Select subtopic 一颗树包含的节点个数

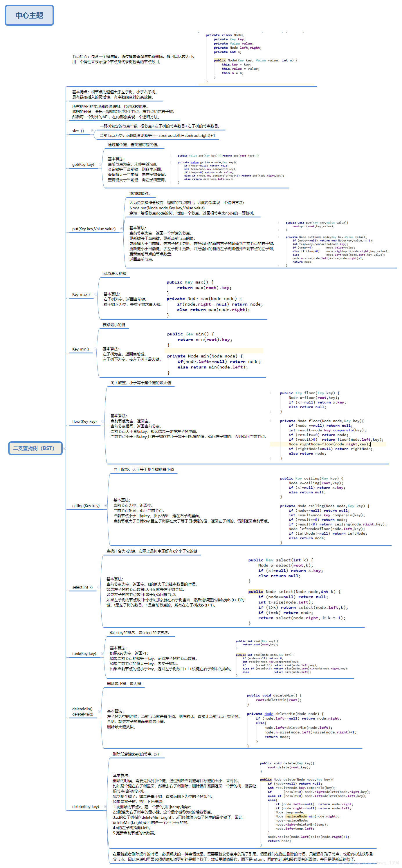[x=160, y=126]
